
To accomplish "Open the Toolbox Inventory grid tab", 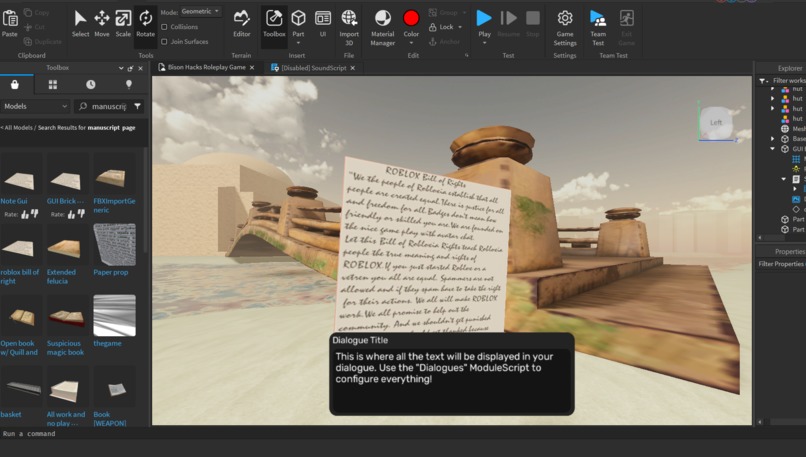I will 52,85.
